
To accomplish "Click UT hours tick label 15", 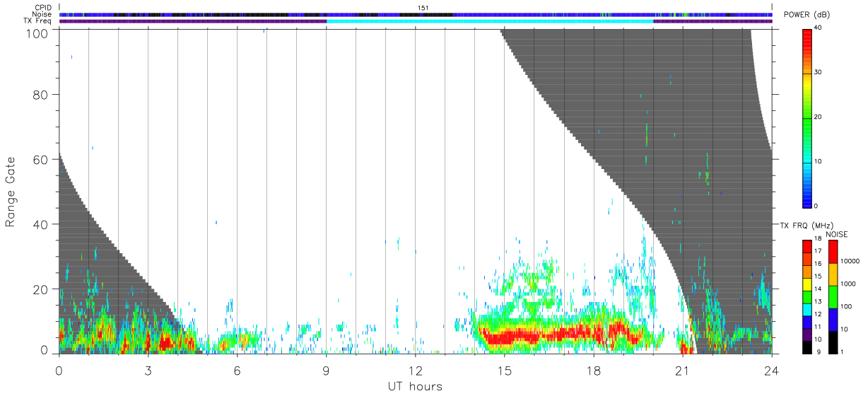I will pos(504,370).
